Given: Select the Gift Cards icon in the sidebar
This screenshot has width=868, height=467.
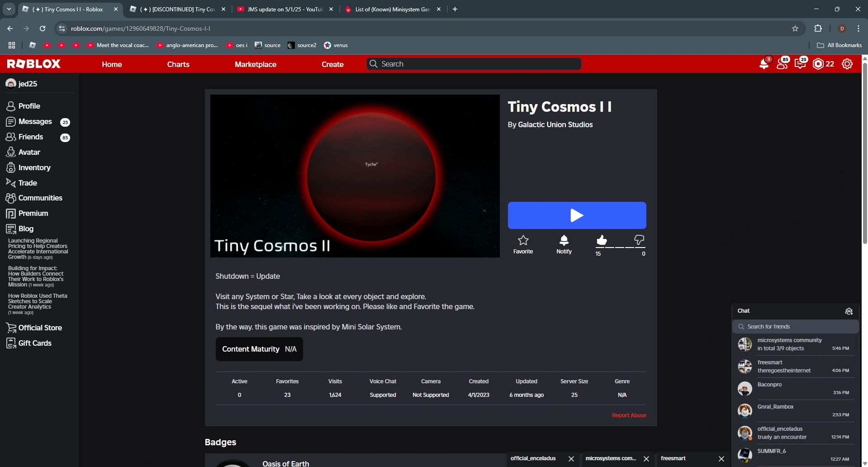Looking at the screenshot, I should (x=10, y=343).
